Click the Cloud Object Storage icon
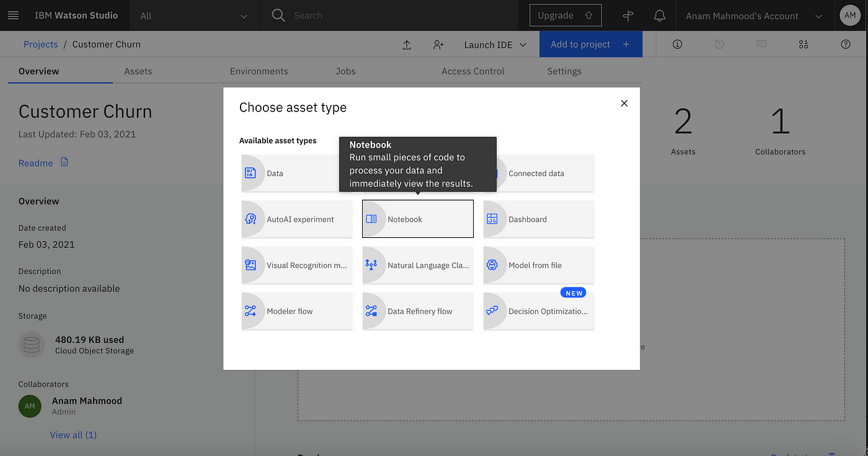 pos(31,345)
